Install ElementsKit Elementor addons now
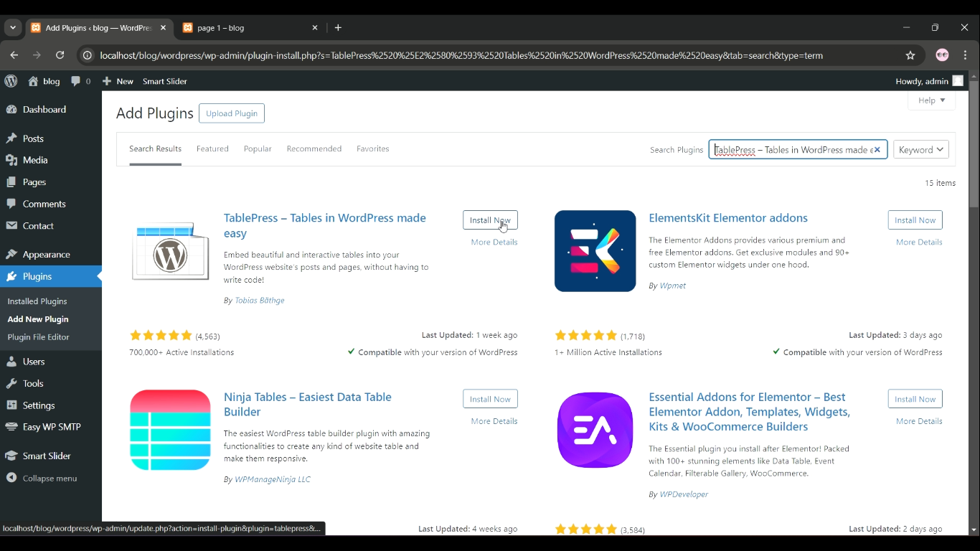Image resolution: width=980 pixels, height=551 pixels. [915, 220]
